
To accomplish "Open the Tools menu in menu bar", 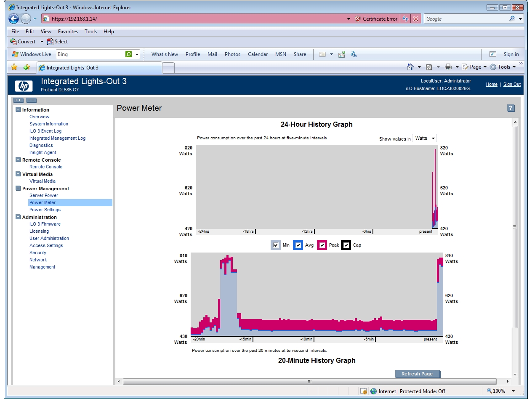I will (90, 32).
